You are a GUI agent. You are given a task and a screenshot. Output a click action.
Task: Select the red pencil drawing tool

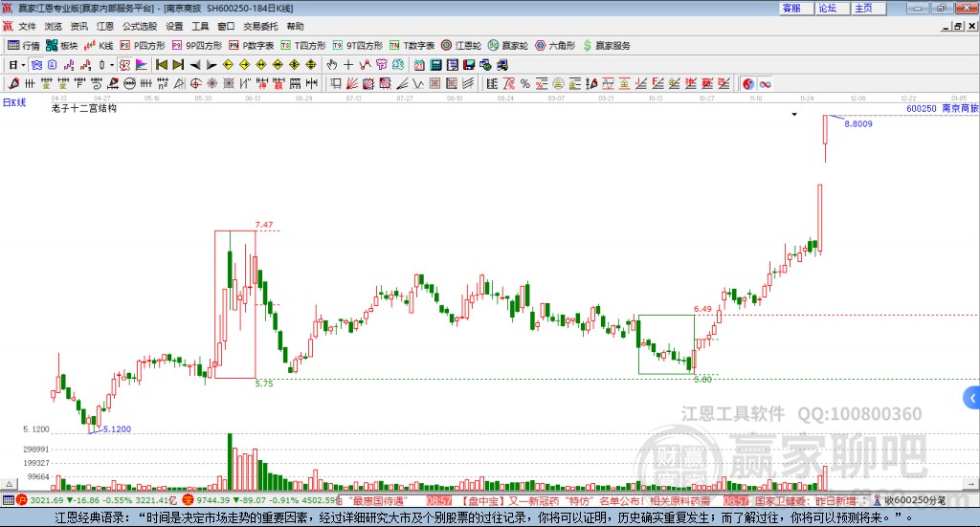pos(13,83)
